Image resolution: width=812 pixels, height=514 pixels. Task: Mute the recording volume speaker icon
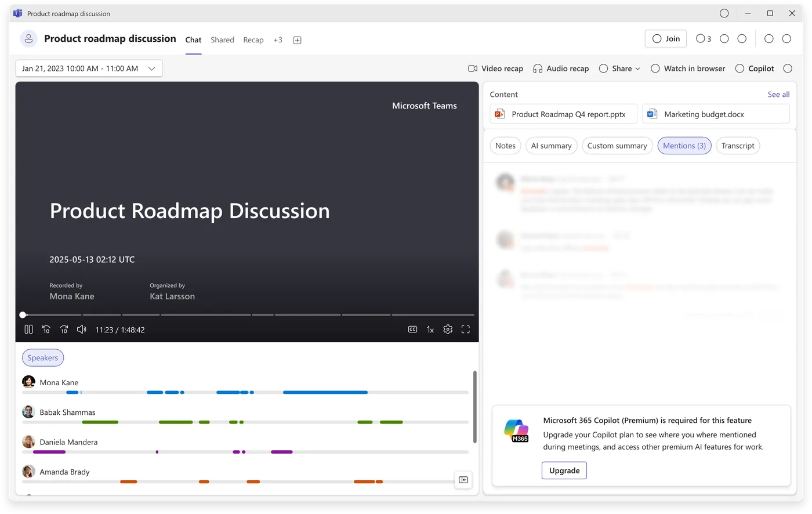[82, 330]
